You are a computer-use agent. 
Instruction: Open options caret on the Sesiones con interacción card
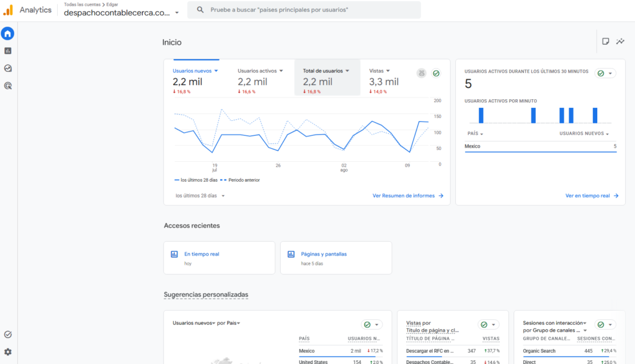(610, 325)
